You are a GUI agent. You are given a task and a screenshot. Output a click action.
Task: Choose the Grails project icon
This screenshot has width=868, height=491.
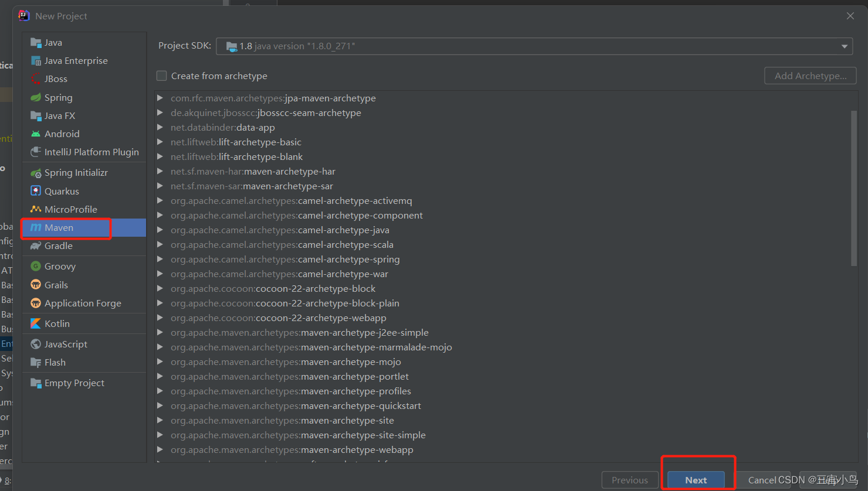[x=56, y=284]
